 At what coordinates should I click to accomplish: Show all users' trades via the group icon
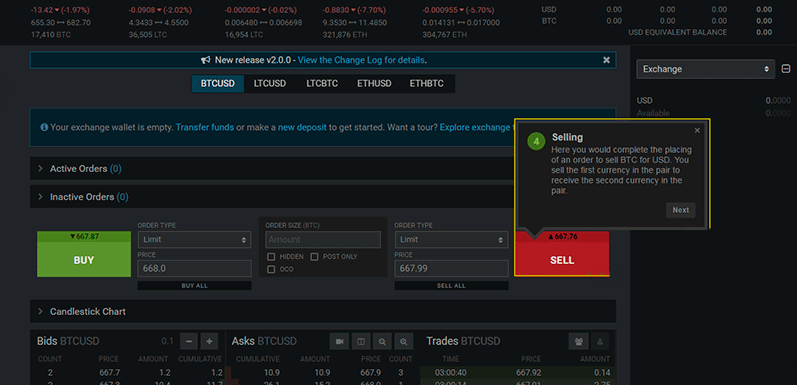[578, 341]
